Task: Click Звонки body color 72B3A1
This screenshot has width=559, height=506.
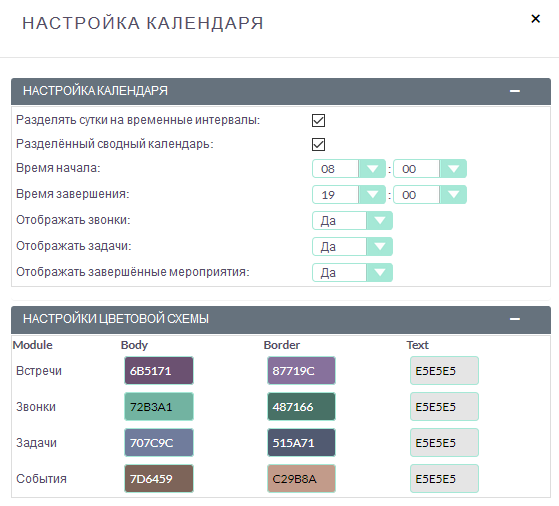Action: pos(159,407)
